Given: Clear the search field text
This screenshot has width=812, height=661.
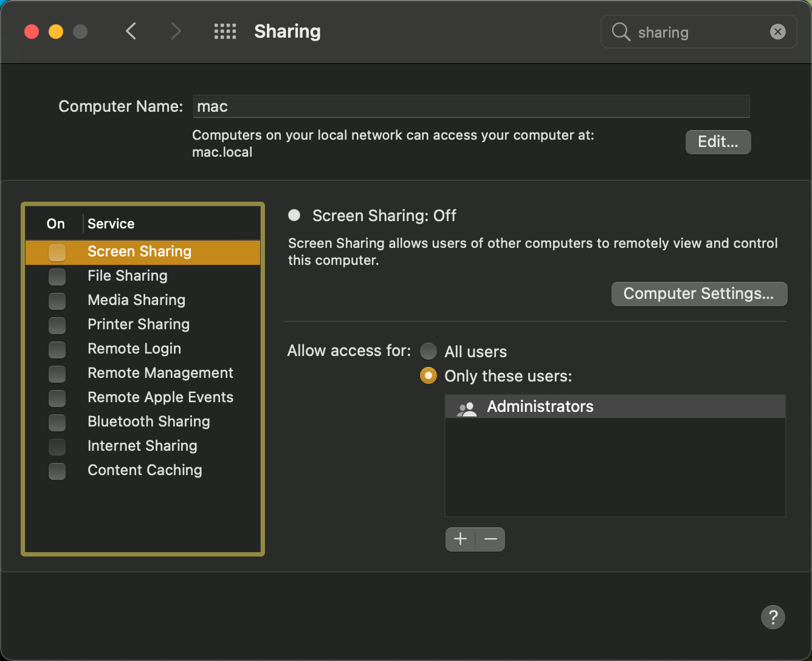Looking at the screenshot, I should (x=778, y=32).
